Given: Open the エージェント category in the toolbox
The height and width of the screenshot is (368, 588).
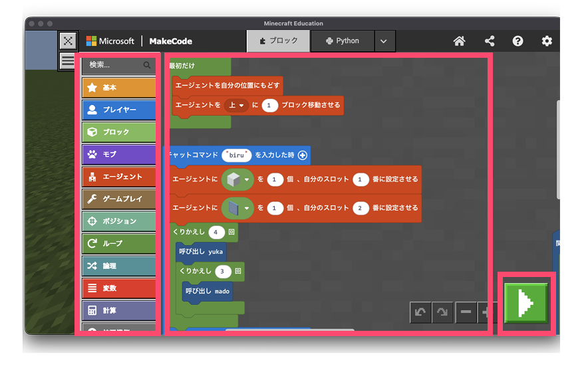Looking at the screenshot, I should pos(120,177).
